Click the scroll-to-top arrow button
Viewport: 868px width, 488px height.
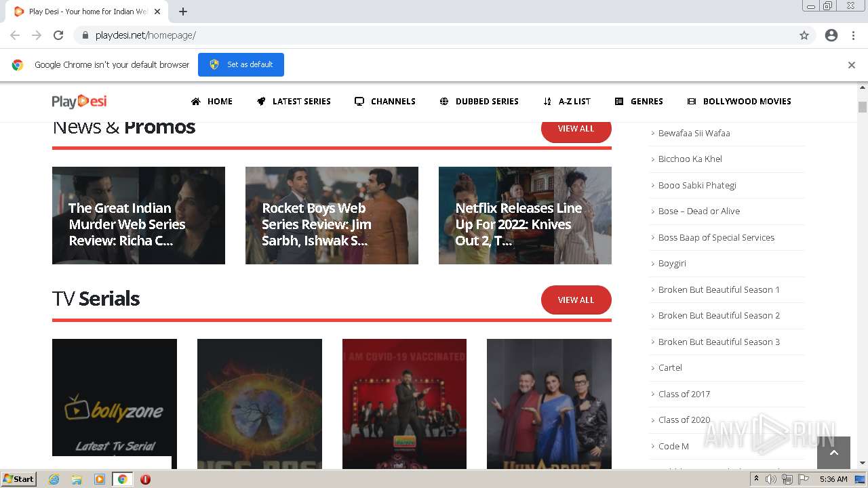833,453
